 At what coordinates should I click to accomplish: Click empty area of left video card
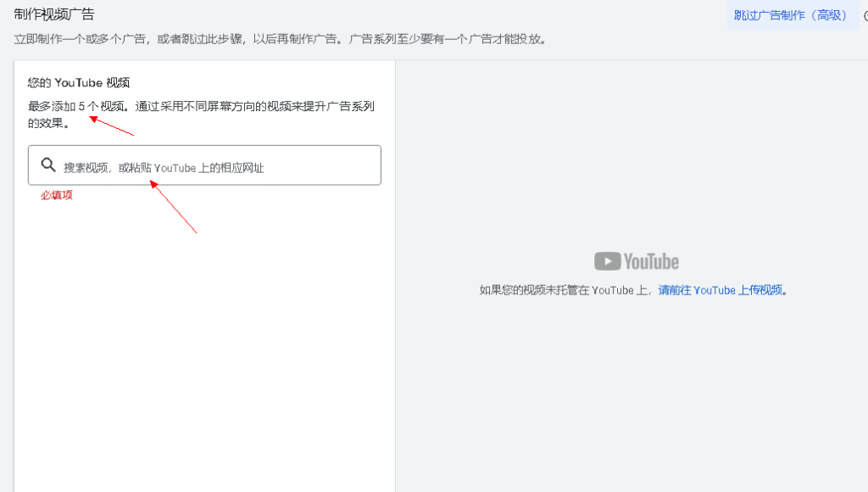point(203,356)
